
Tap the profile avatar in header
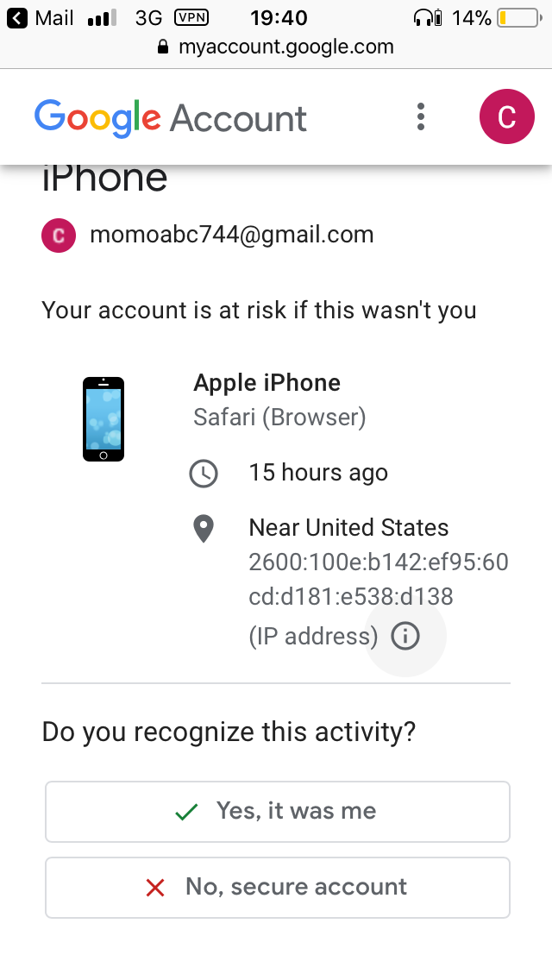point(506,116)
